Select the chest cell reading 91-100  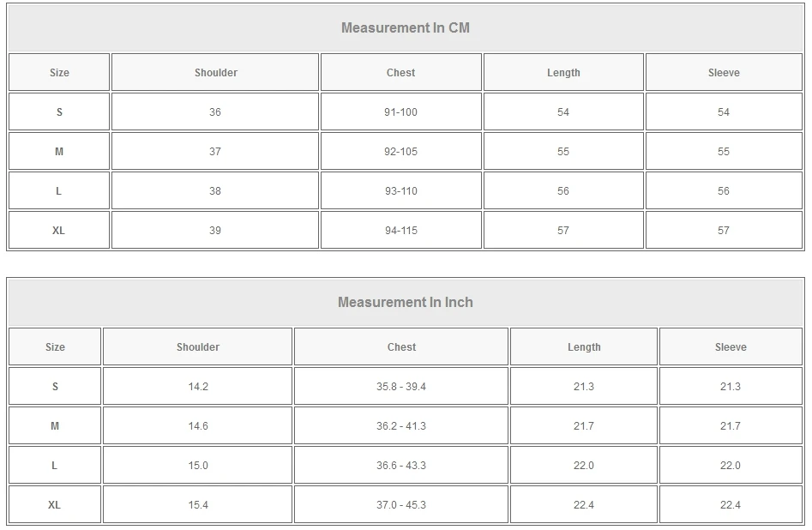pos(400,112)
